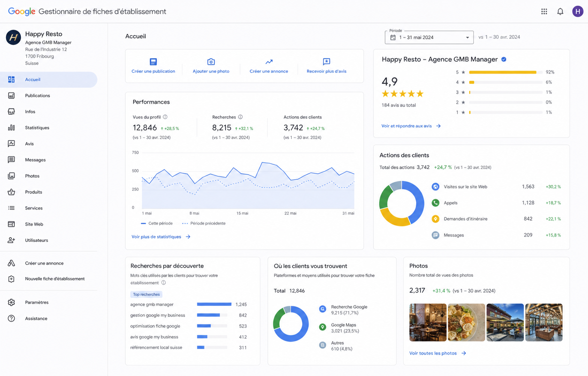Screen dimensions: 588x376
Task: Click the Infos storefront icon
Action: [11, 112]
